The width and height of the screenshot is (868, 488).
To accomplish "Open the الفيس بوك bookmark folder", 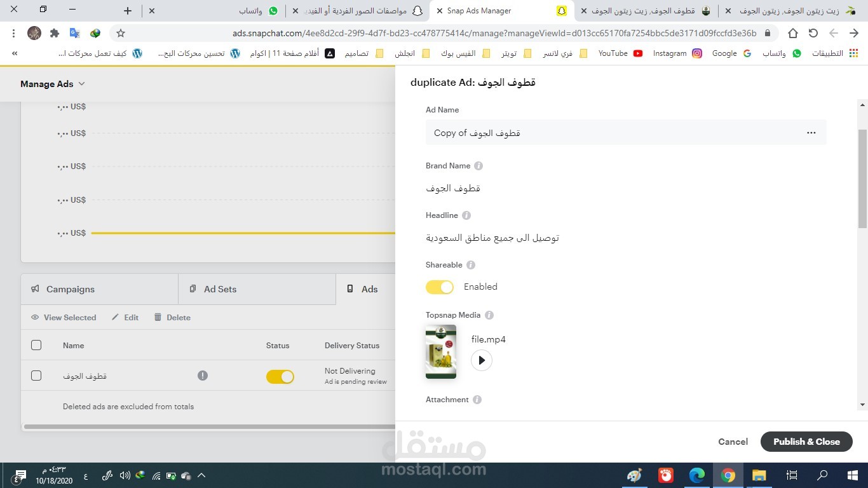I will click(466, 53).
